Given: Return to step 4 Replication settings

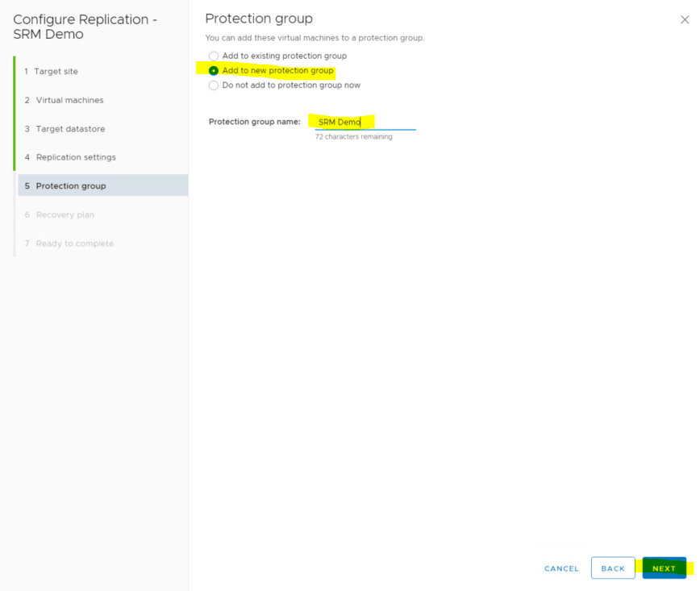Looking at the screenshot, I should click(x=75, y=157).
